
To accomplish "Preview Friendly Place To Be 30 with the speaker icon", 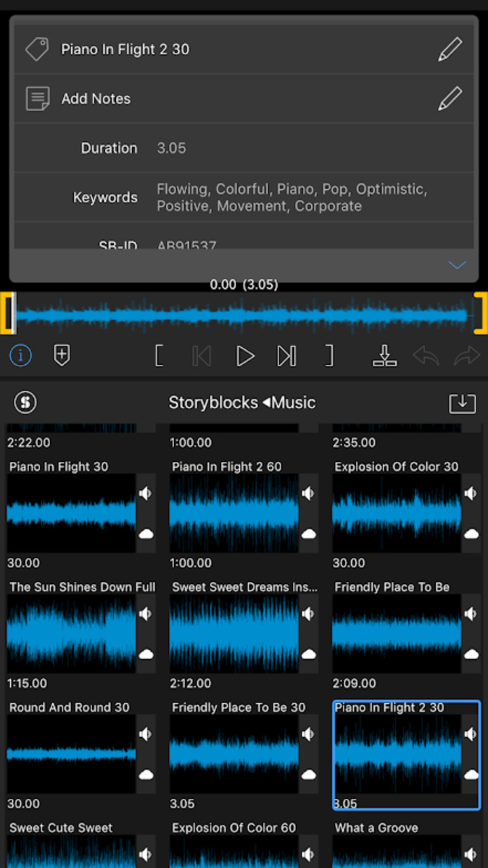I will tap(308, 734).
